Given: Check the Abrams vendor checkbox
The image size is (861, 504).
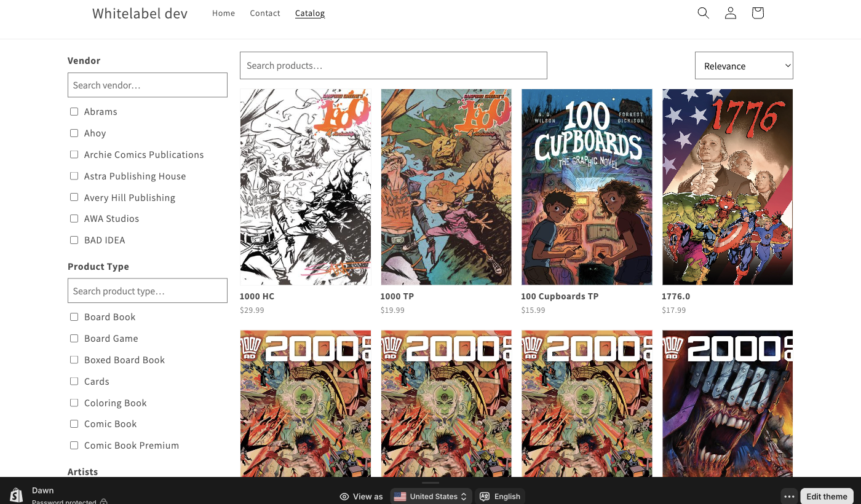Looking at the screenshot, I should tap(74, 112).
